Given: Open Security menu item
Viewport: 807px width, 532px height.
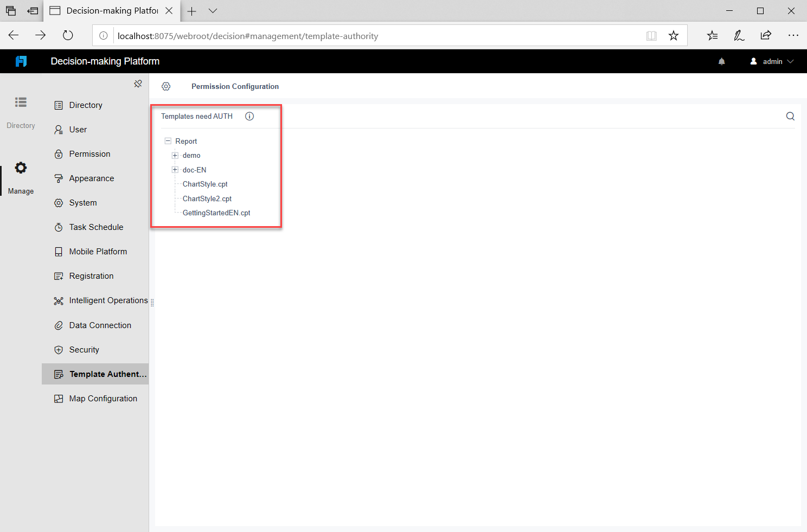Looking at the screenshot, I should tap(95, 350).
